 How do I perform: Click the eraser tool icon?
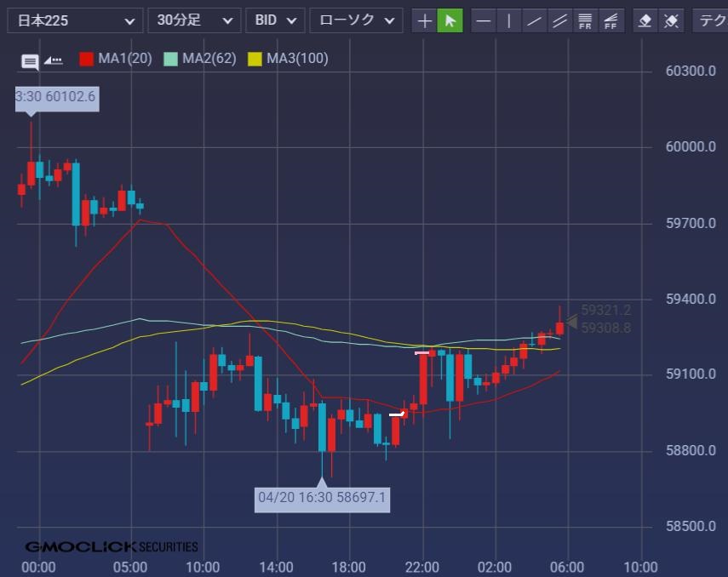pyautogui.click(x=645, y=20)
